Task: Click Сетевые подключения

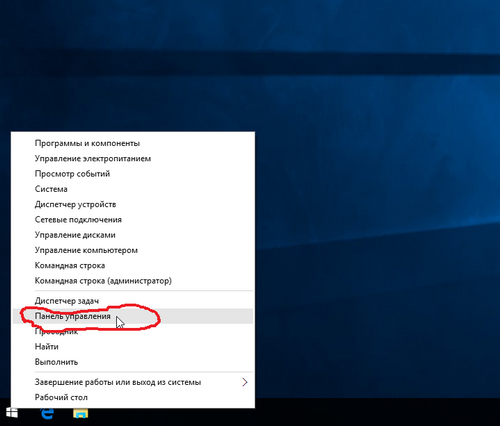Action: click(x=133, y=220)
